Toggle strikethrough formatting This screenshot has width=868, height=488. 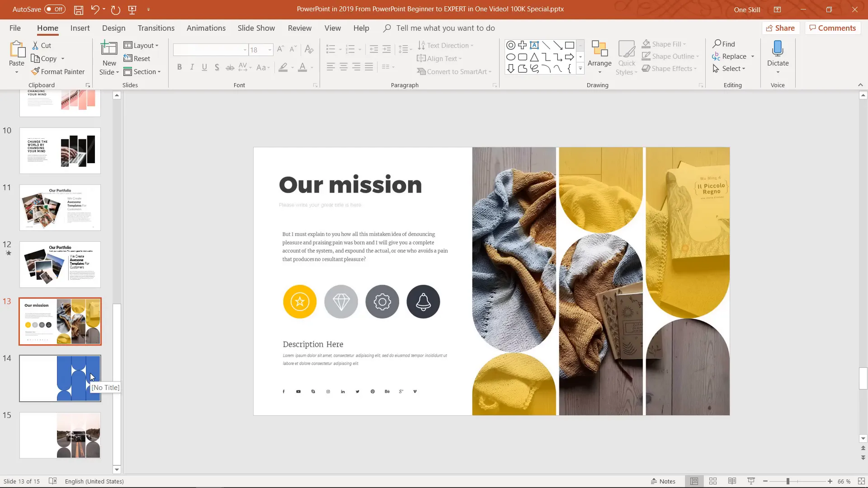[x=230, y=67]
